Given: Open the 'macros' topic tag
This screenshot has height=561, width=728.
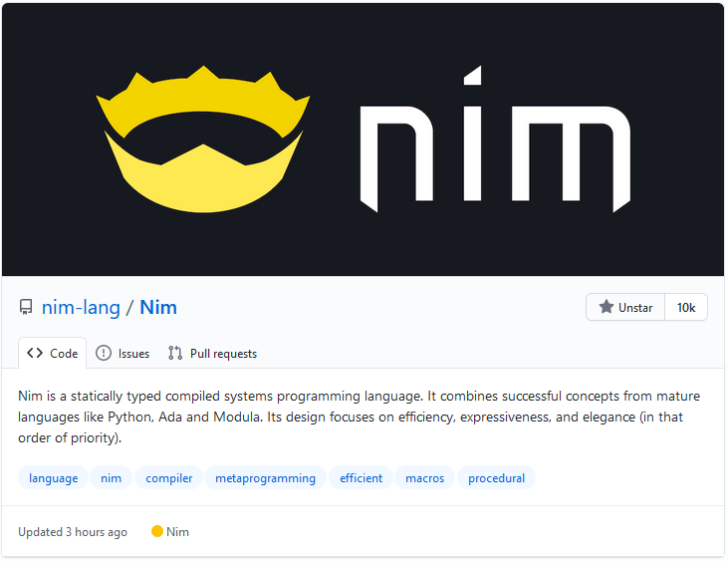Looking at the screenshot, I should [425, 478].
